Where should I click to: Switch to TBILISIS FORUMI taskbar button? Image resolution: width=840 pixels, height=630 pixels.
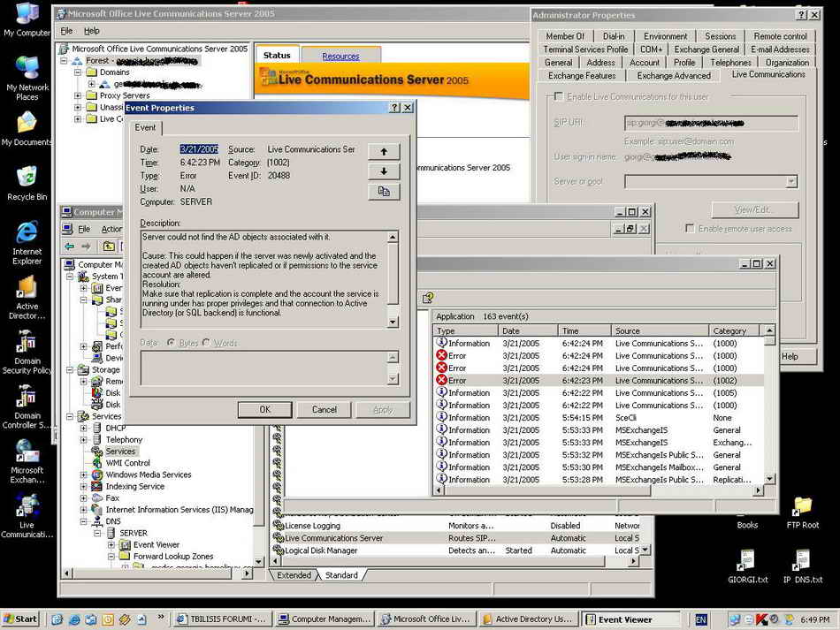[222, 619]
